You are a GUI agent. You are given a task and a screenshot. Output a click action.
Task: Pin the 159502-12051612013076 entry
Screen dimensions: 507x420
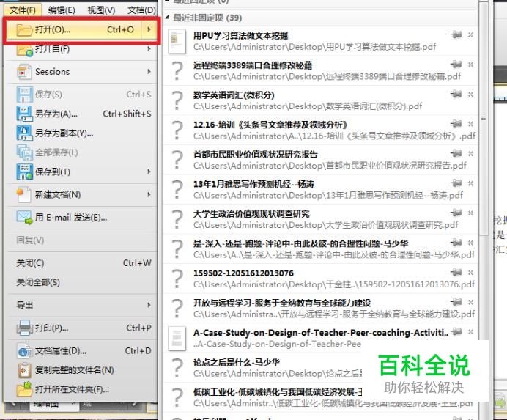pyautogui.click(x=456, y=272)
